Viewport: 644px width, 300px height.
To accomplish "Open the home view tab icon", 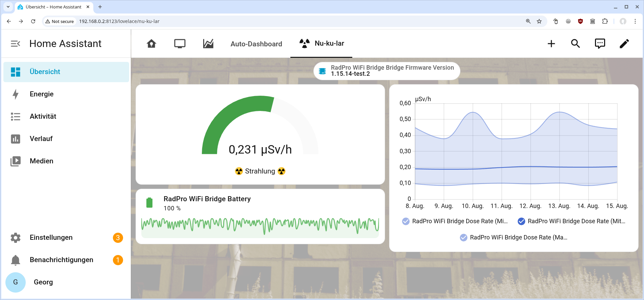I will (x=151, y=44).
